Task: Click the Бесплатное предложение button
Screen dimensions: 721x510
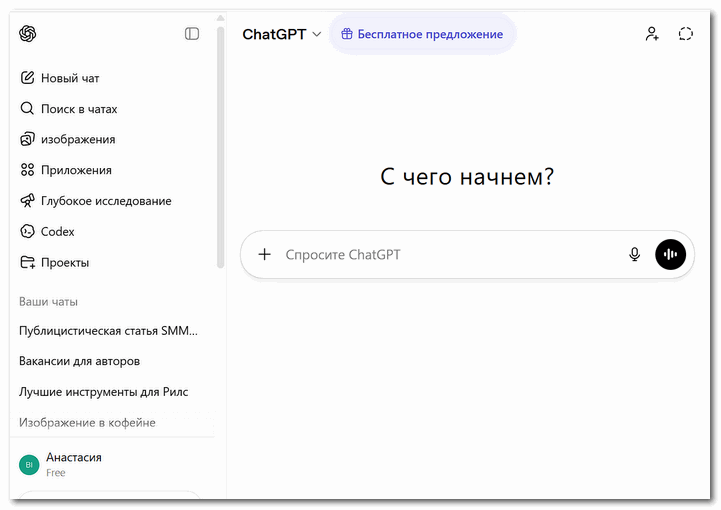Action: tap(422, 34)
